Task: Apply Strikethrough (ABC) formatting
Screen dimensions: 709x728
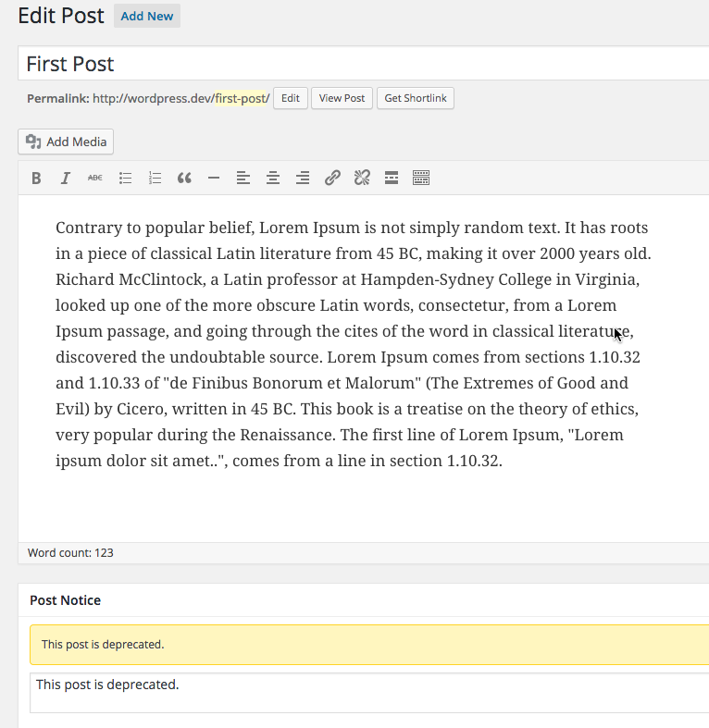Action: 95,178
